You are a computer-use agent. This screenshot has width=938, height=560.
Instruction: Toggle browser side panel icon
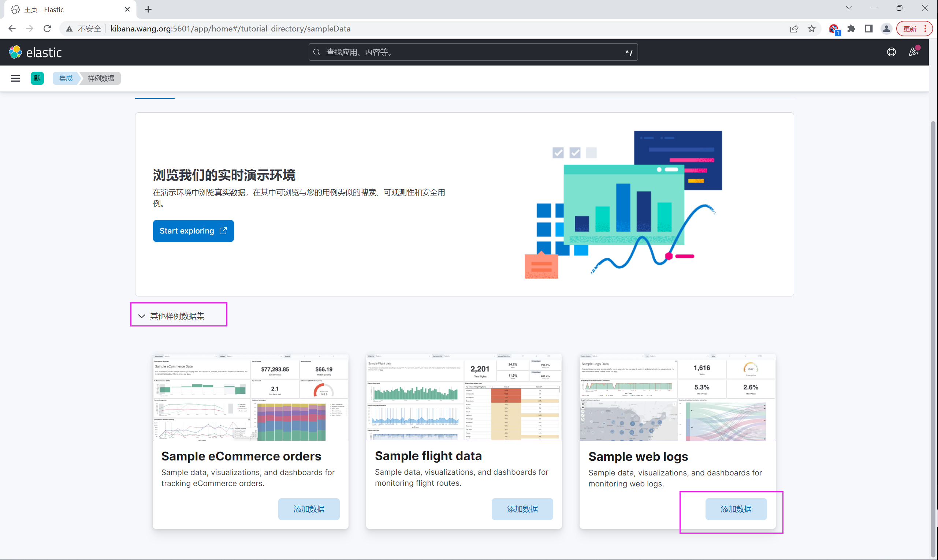click(868, 29)
